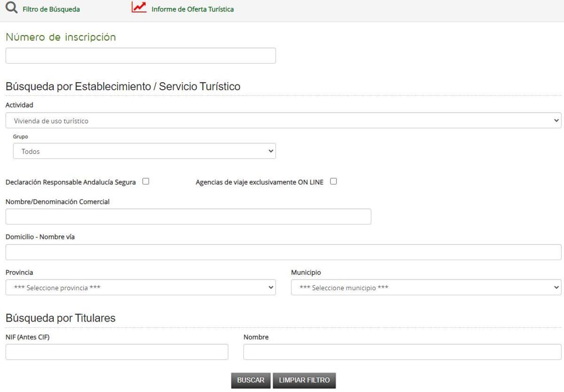Click the Nombre field under Búsqueda por Titulares

(x=402, y=351)
